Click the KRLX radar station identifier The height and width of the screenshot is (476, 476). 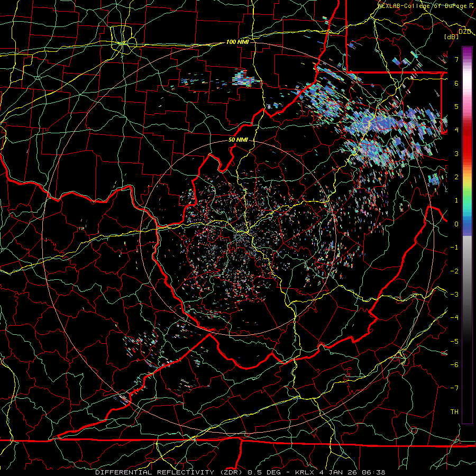[305, 472]
